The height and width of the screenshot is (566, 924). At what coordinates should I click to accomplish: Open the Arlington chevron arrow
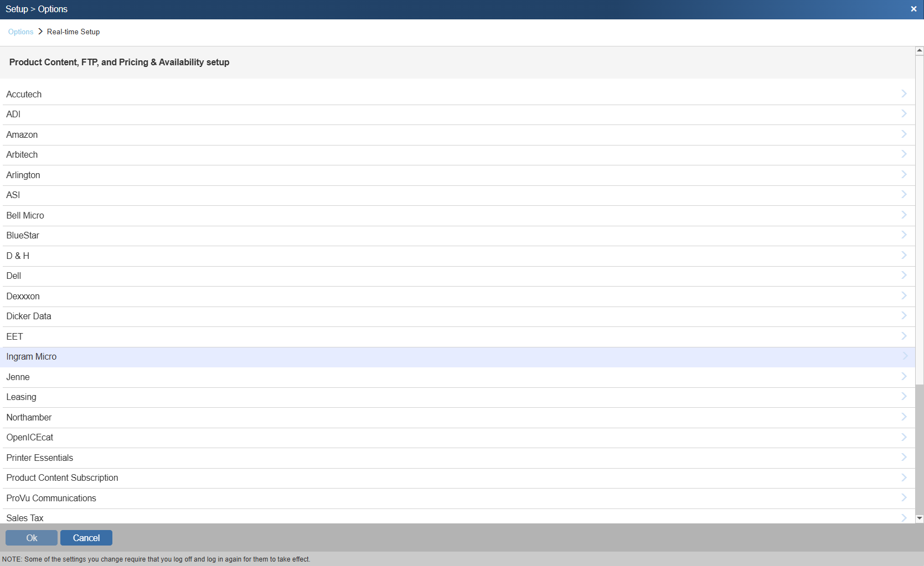(904, 174)
